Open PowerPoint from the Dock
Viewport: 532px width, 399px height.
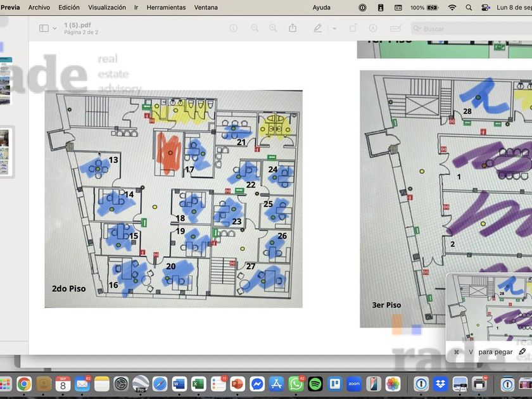coord(237,384)
